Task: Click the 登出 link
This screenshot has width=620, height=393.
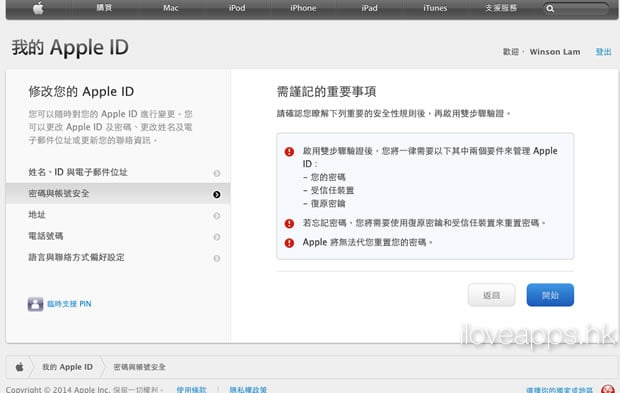Action: tap(603, 52)
